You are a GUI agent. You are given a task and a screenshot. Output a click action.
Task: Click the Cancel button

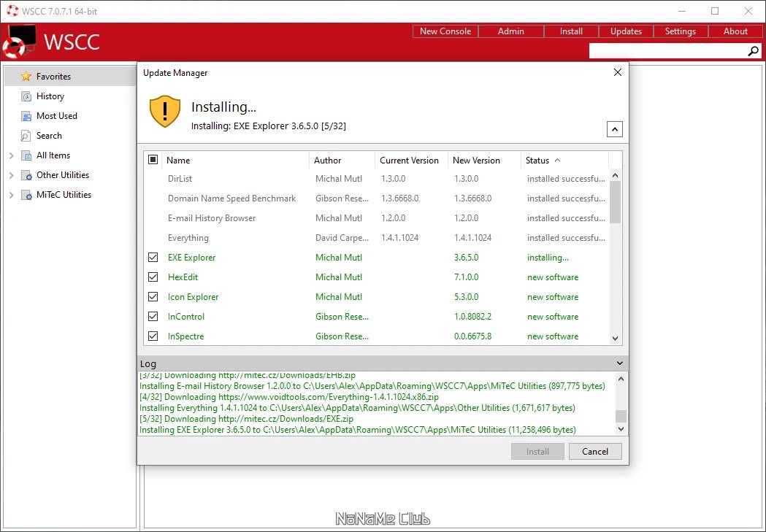(x=595, y=452)
